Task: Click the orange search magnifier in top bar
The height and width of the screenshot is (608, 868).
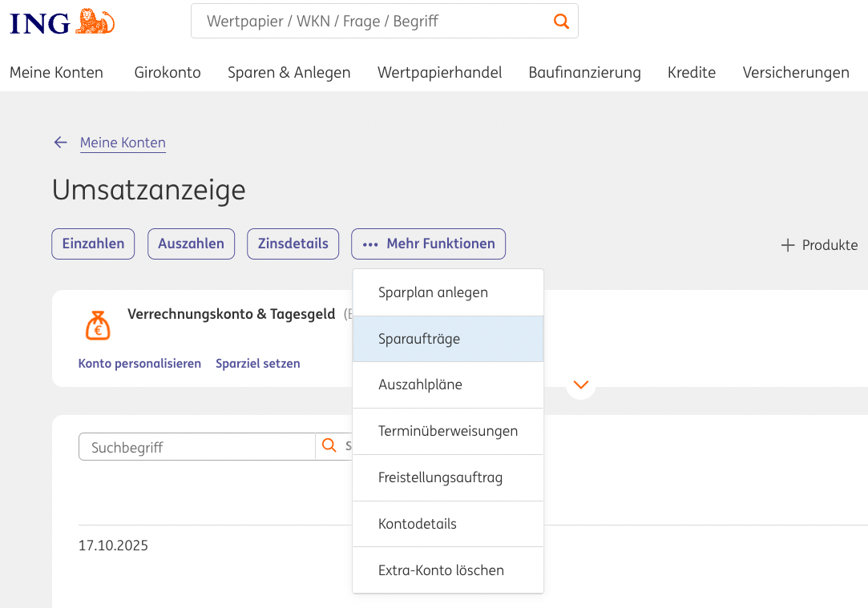Action: pyautogui.click(x=562, y=22)
